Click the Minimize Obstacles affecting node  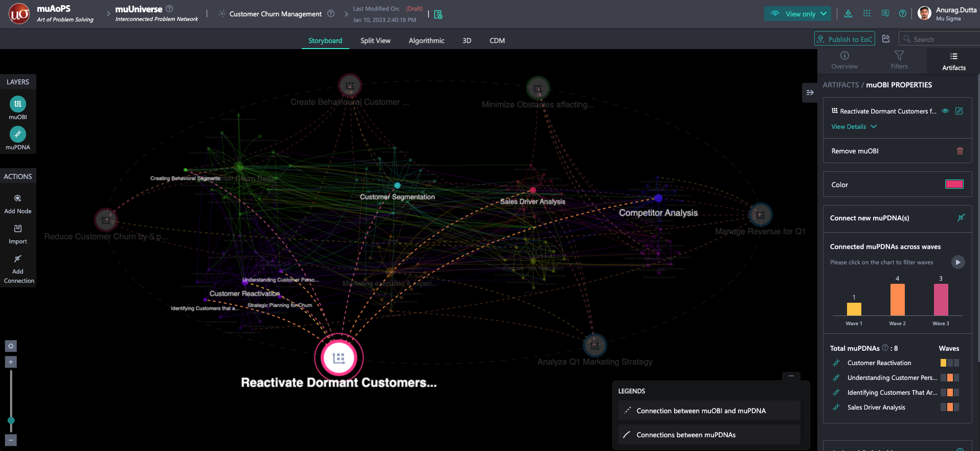click(538, 88)
